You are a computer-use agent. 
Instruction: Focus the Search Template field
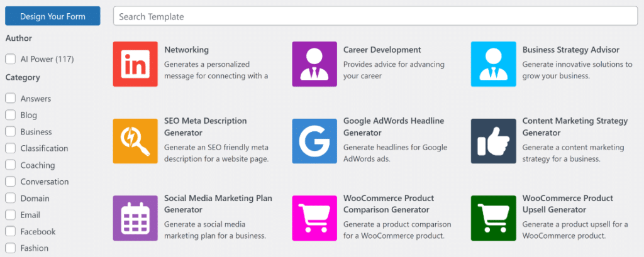pos(375,16)
